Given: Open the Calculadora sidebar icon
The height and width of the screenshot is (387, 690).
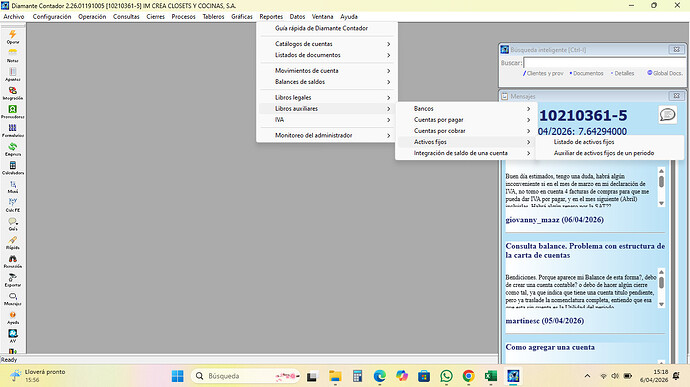Looking at the screenshot, I should point(13,167).
